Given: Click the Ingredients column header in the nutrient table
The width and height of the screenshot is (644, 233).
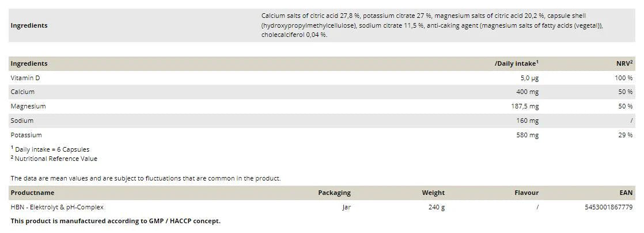Looking at the screenshot, I should (x=29, y=63).
